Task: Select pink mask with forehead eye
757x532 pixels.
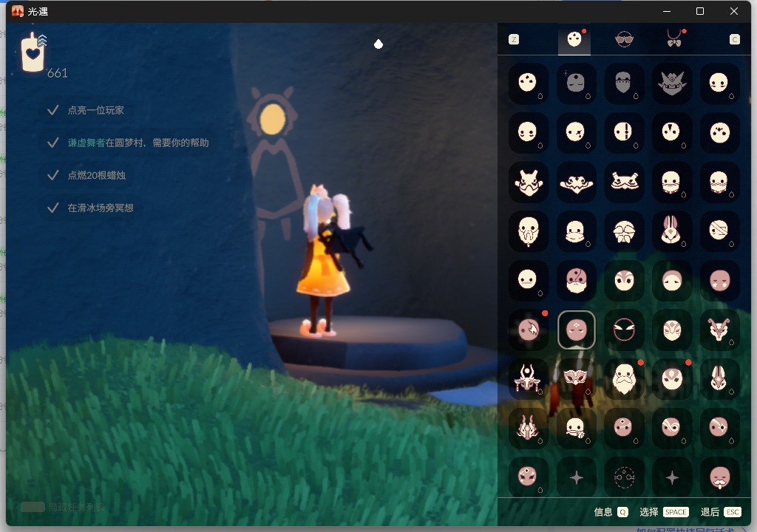Action: click(624, 429)
